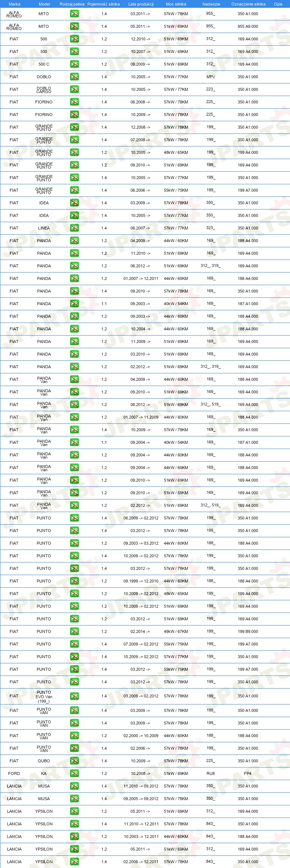Click fuel icon in PUNTO 02.2014 row
The height and width of the screenshot is (868, 290).
pyautogui.click(x=74, y=631)
